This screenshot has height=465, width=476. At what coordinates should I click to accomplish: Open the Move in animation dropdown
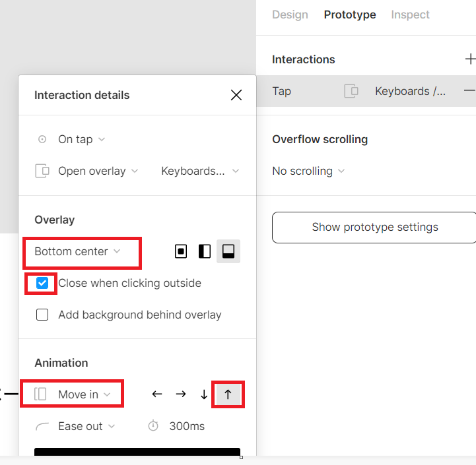tap(72, 394)
